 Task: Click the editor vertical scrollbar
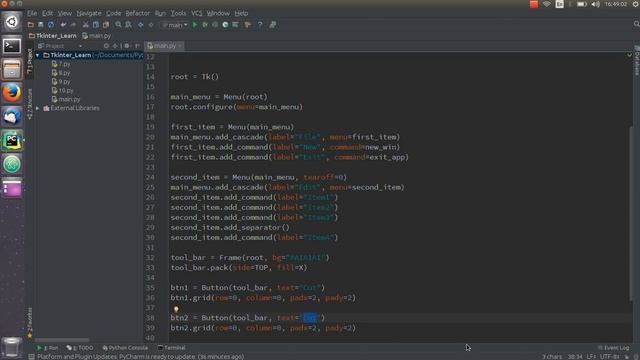[x=631, y=212]
